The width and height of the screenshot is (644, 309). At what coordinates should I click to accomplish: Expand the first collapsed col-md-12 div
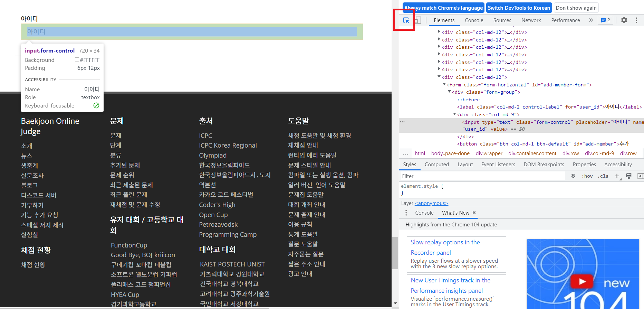point(439,32)
